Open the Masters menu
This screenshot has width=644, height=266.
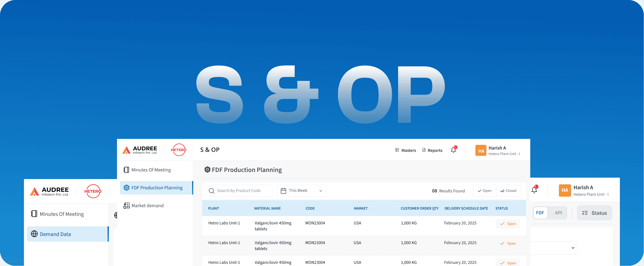click(405, 150)
